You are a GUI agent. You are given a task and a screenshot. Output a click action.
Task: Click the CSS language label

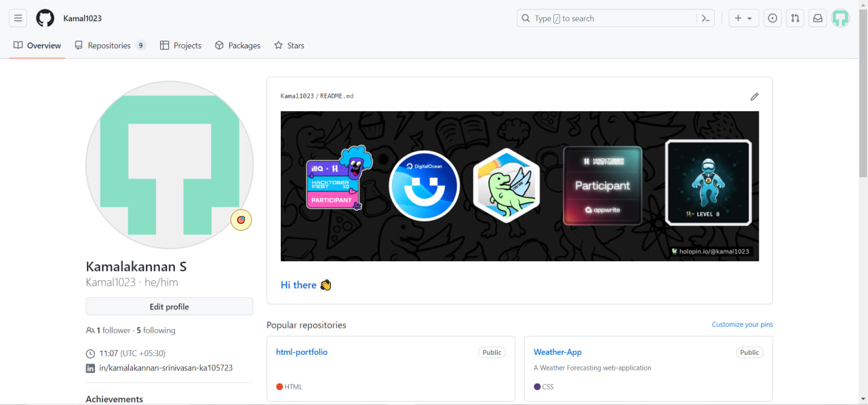click(x=548, y=387)
